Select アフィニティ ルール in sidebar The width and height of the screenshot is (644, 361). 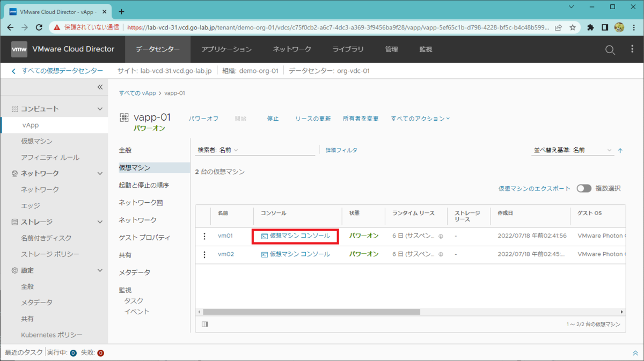[x=50, y=157]
